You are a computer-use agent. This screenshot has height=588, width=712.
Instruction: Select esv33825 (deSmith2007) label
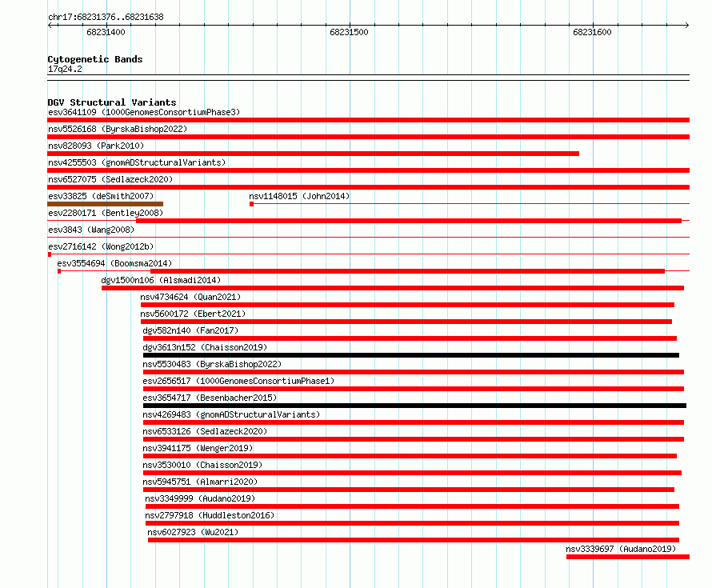coord(101,196)
